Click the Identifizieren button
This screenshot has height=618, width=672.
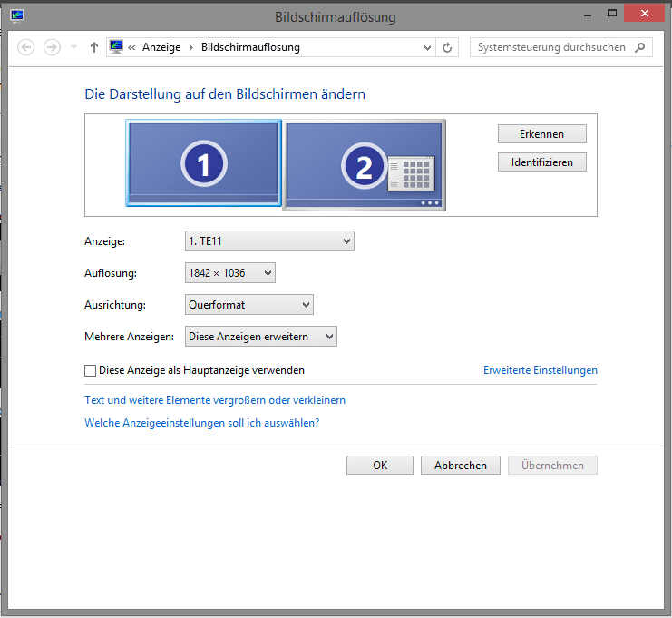tap(541, 162)
